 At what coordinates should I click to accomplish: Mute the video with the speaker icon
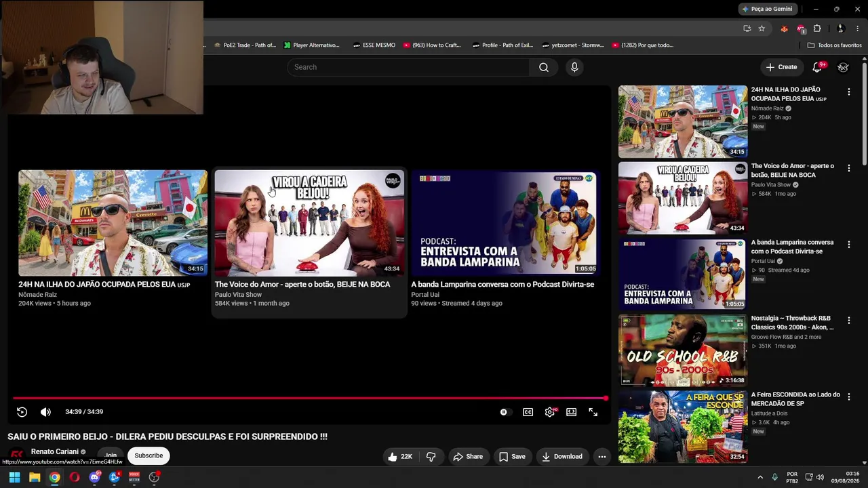pos(45,412)
